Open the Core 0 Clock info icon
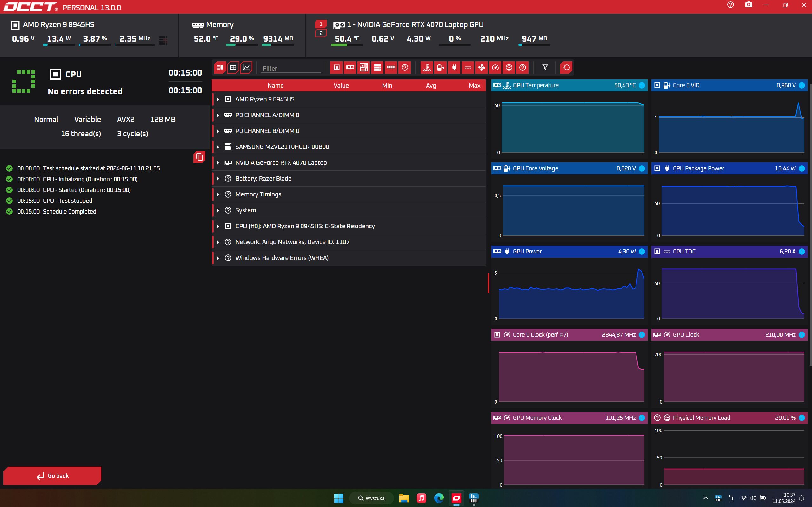This screenshot has height=507, width=812. pyautogui.click(x=642, y=335)
